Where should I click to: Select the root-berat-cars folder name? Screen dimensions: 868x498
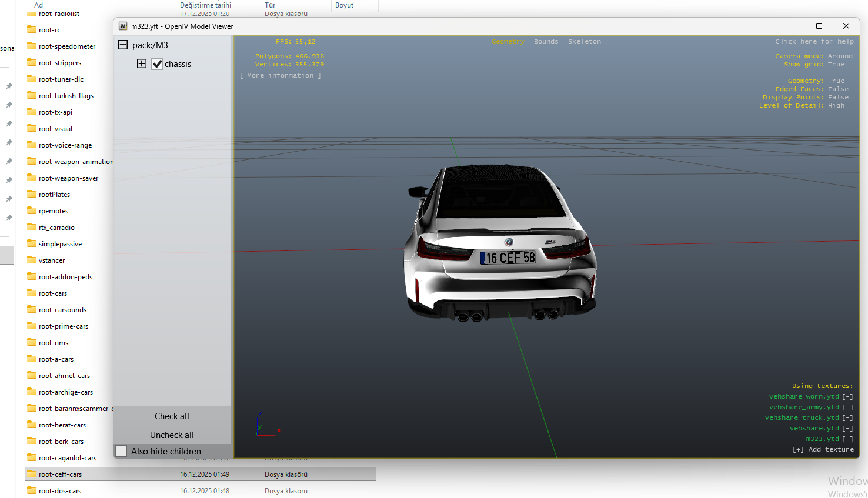coord(62,425)
